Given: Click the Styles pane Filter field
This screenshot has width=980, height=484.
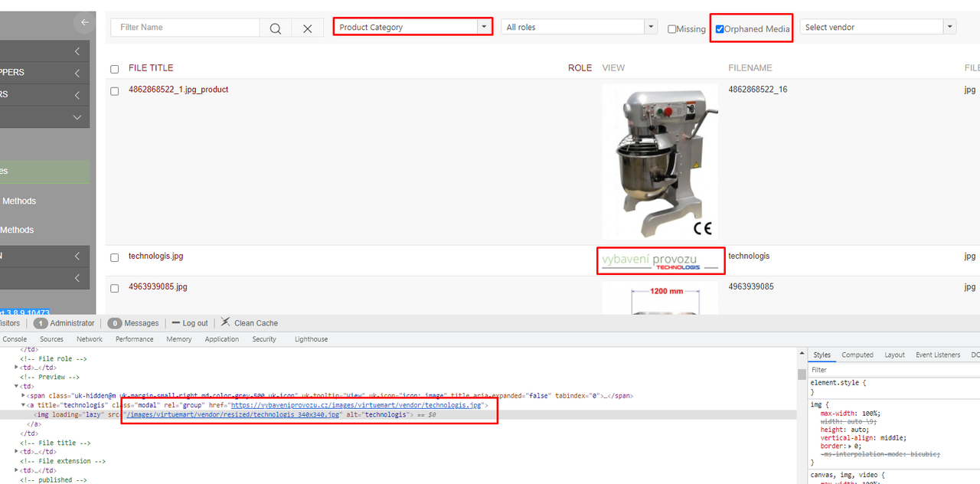Looking at the screenshot, I should [894, 370].
